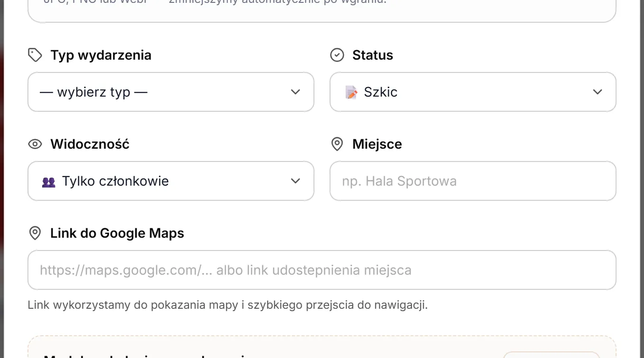Click the map pin icon beside Miejsce
The width and height of the screenshot is (644, 358).
tap(337, 144)
